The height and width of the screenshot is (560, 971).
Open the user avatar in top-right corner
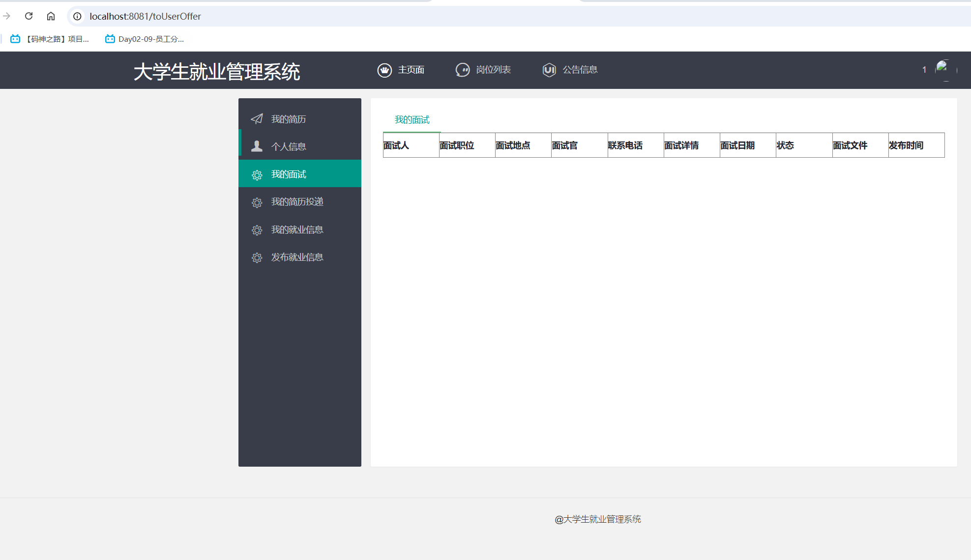click(x=945, y=70)
